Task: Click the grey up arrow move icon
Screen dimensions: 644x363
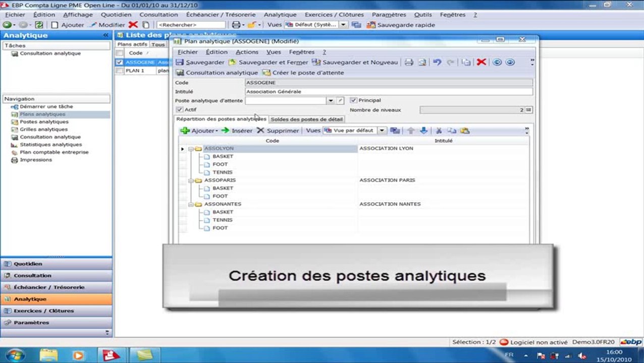Action: point(411,131)
